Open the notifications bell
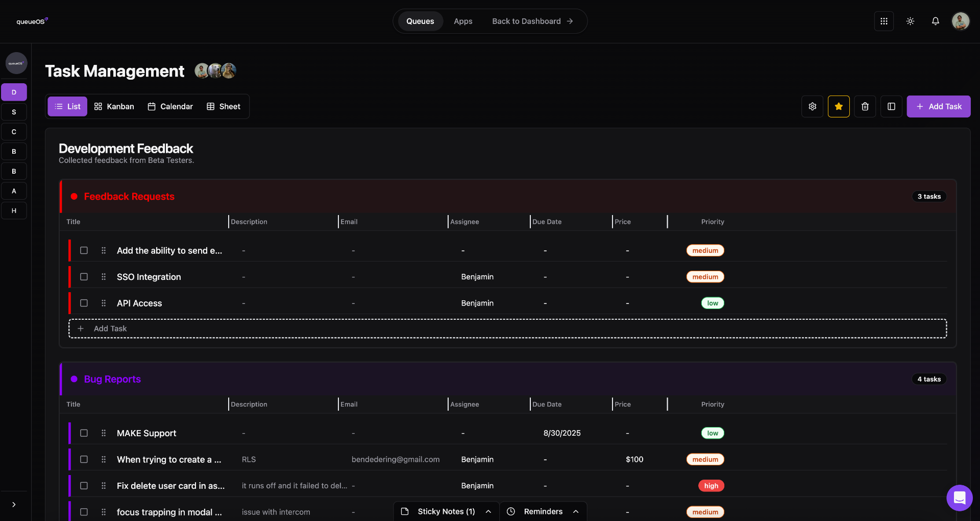 [x=935, y=21]
